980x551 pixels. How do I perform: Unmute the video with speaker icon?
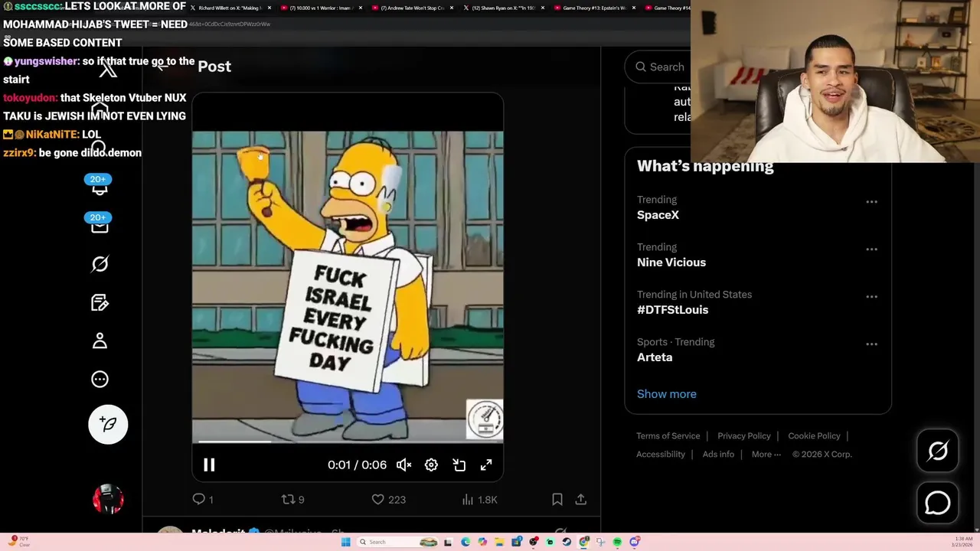pyautogui.click(x=403, y=465)
